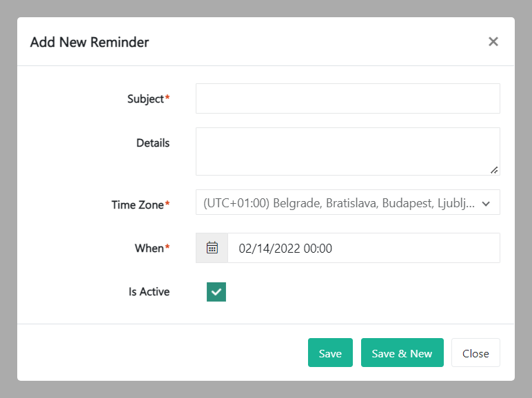Select the Time Zone label
The width and height of the screenshot is (532, 398).
[x=138, y=205]
